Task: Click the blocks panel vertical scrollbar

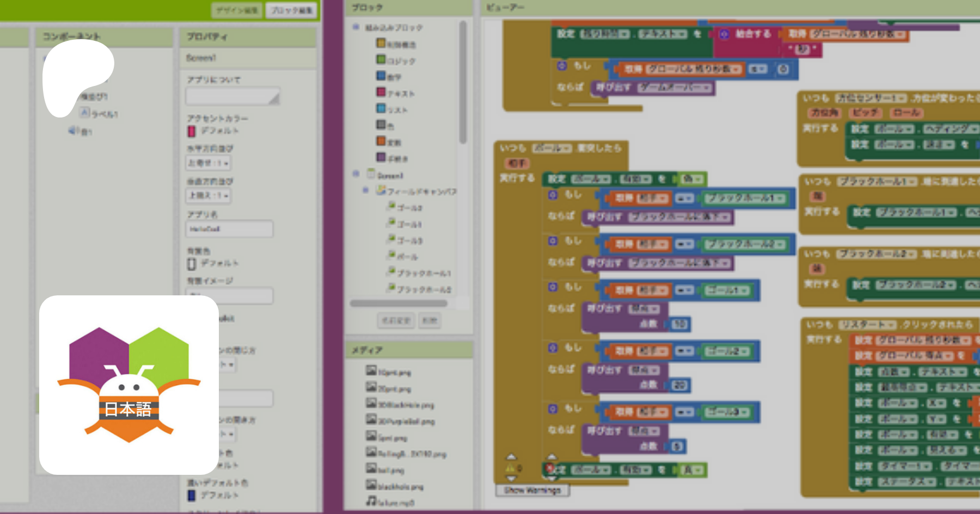Action: click(463, 82)
